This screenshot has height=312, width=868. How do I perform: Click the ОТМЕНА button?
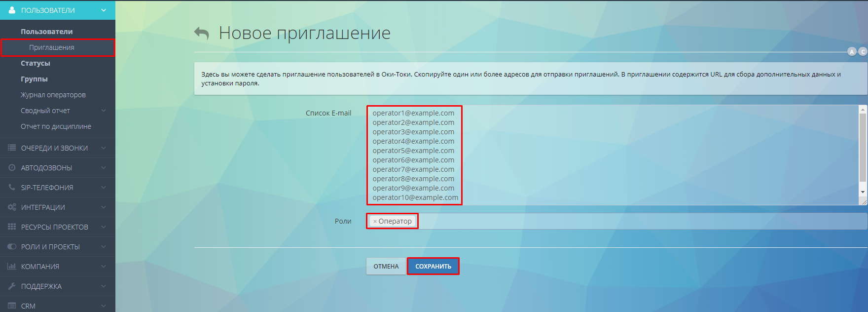386,266
